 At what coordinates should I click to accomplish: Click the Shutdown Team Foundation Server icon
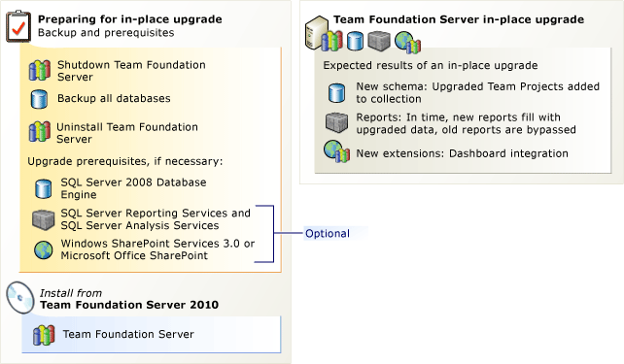(x=40, y=70)
